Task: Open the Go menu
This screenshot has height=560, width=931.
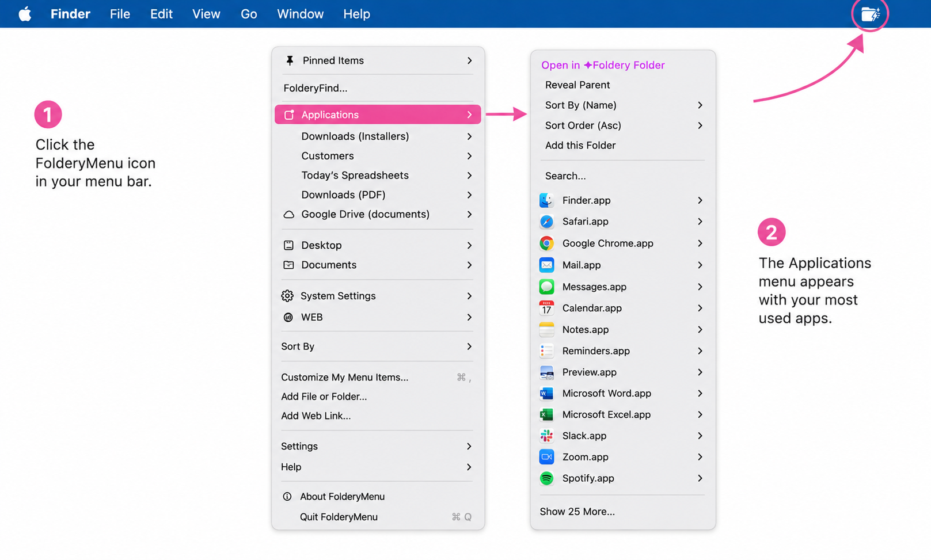Action: pos(249,14)
